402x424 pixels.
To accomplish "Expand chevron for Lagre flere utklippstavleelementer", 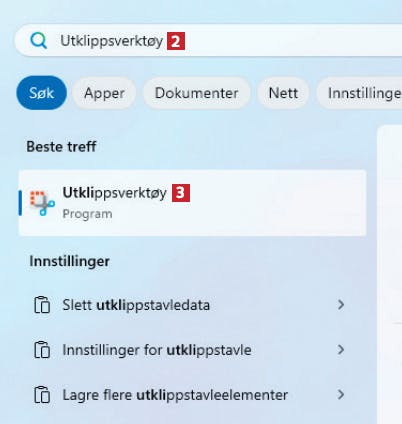I will (x=341, y=394).
